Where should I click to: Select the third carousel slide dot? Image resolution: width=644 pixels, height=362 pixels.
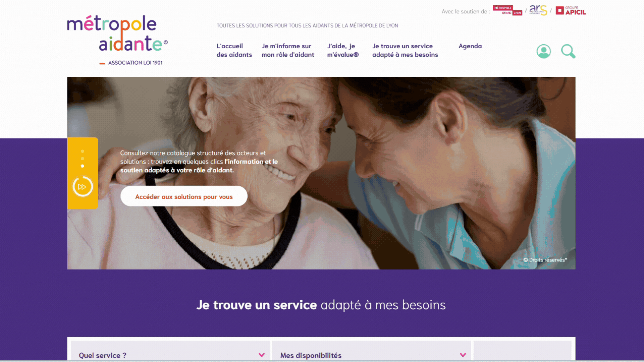83,166
